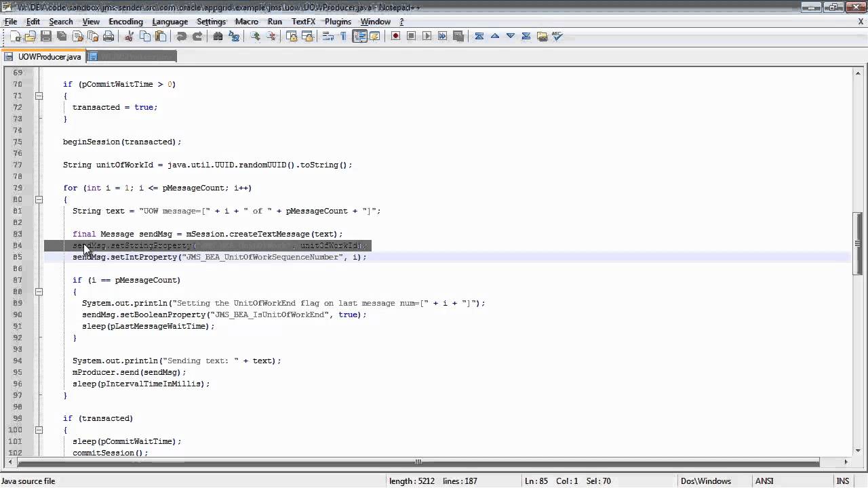Image resolution: width=868 pixels, height=488 pixels.
Task: Click the Copy toolbar icon
Action: [x=145, y=36]
